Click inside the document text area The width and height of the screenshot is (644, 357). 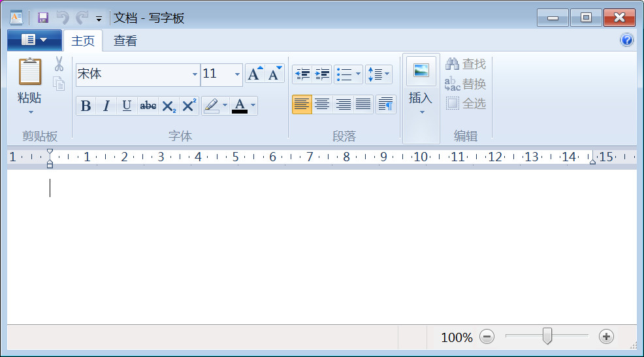pyautogui.click(x=321, y=247)
